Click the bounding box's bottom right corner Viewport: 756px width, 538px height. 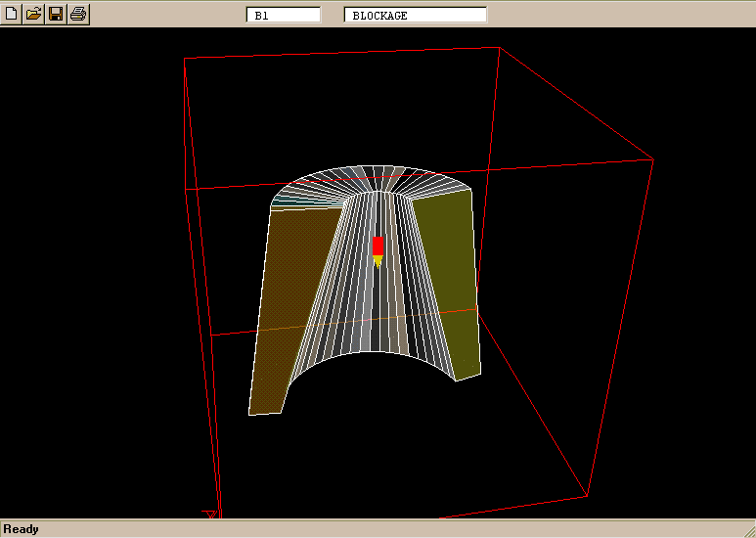587,496
